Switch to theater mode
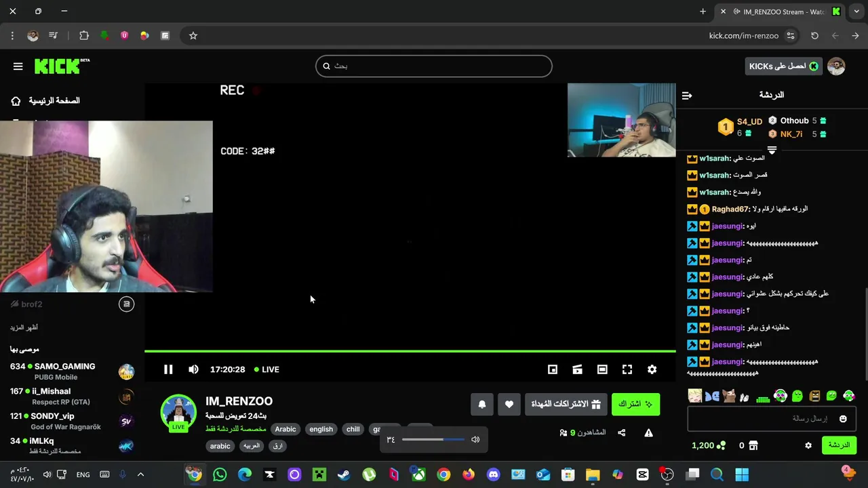Screen dimensions: 868x488 (602, 369)
